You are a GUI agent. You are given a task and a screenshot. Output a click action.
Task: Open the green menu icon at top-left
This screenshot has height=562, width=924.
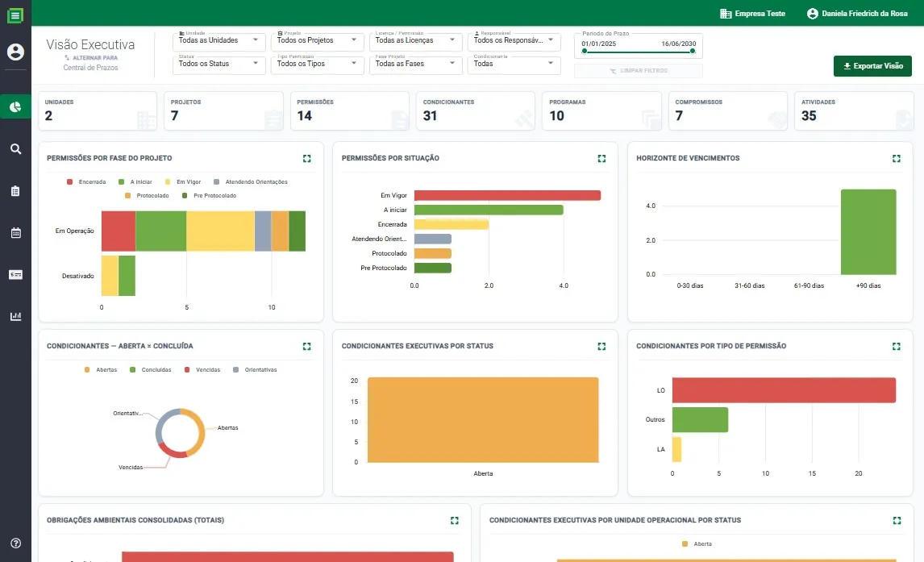coord(15,15)
